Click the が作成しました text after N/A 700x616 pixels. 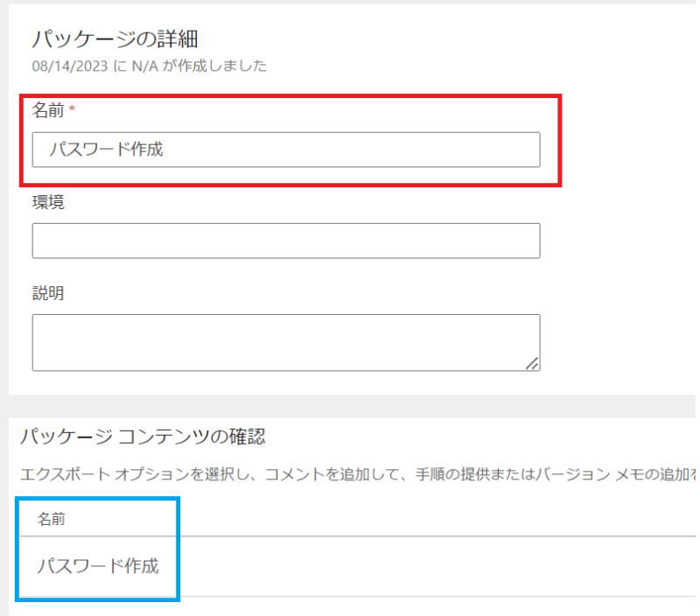tap(215, 66)
